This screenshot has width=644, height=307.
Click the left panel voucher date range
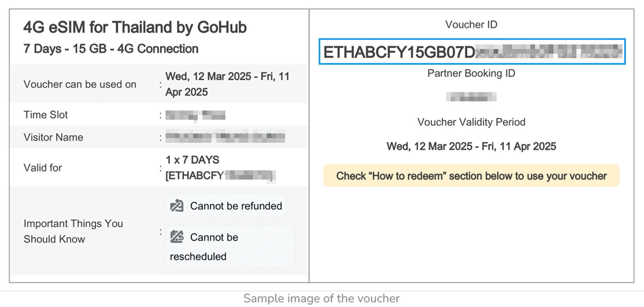pos(227,84)
